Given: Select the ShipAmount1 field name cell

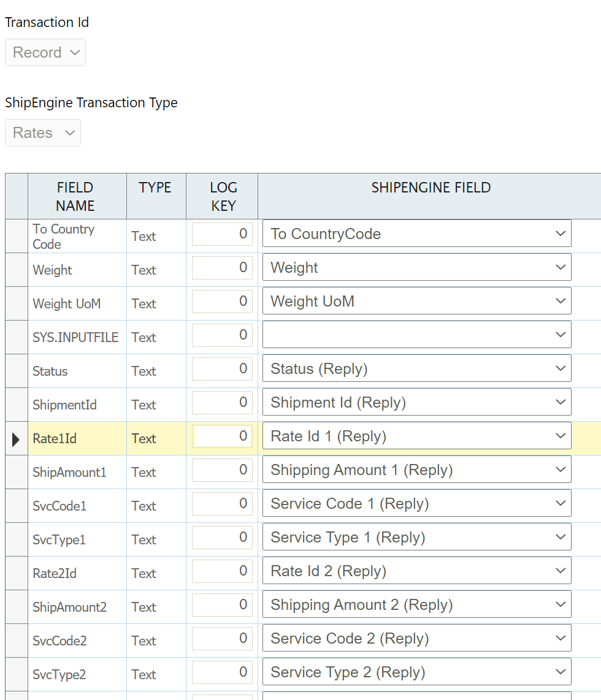Looking at the screenshot, I should [x=77, y=472].
